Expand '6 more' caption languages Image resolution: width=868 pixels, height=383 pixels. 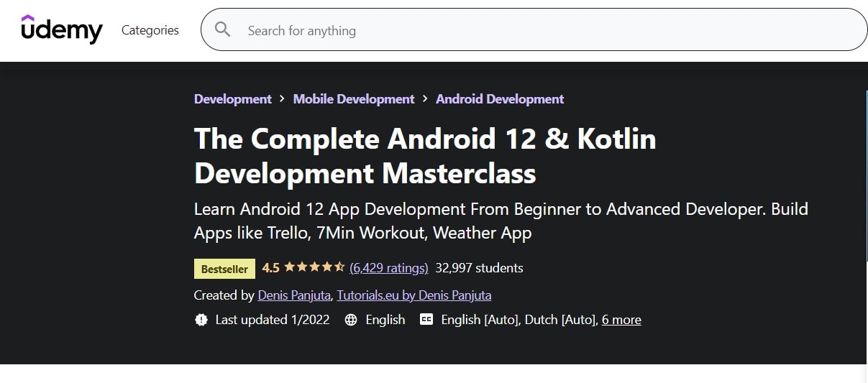[621, 320]
